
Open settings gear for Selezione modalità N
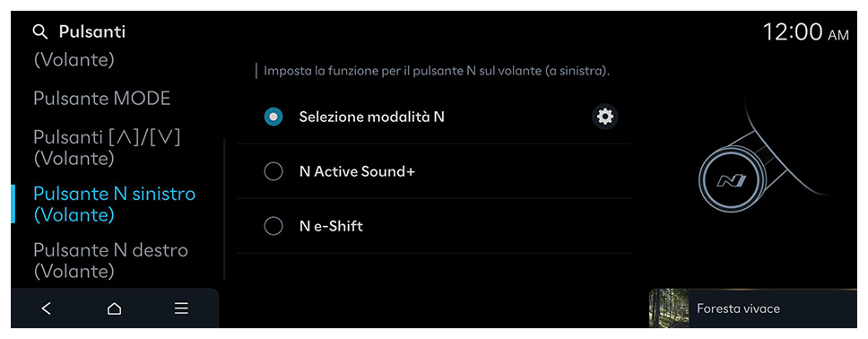(x=604, y=117)
